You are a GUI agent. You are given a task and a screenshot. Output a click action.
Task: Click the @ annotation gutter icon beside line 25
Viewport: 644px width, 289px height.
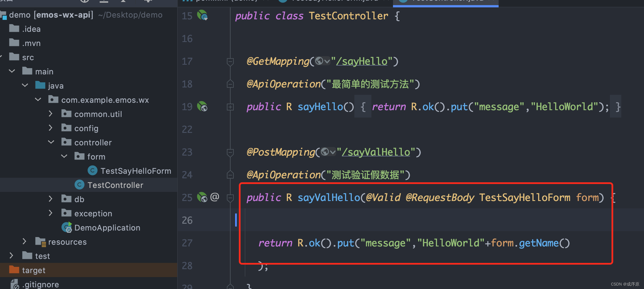pos(215,196)
